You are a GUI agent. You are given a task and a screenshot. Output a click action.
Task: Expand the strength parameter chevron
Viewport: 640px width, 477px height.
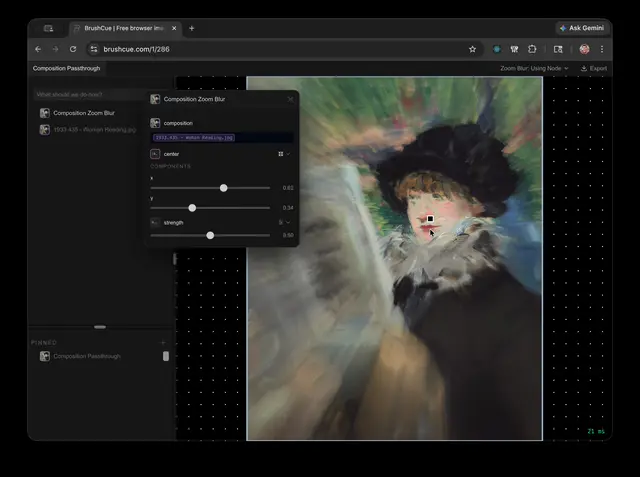288,222
